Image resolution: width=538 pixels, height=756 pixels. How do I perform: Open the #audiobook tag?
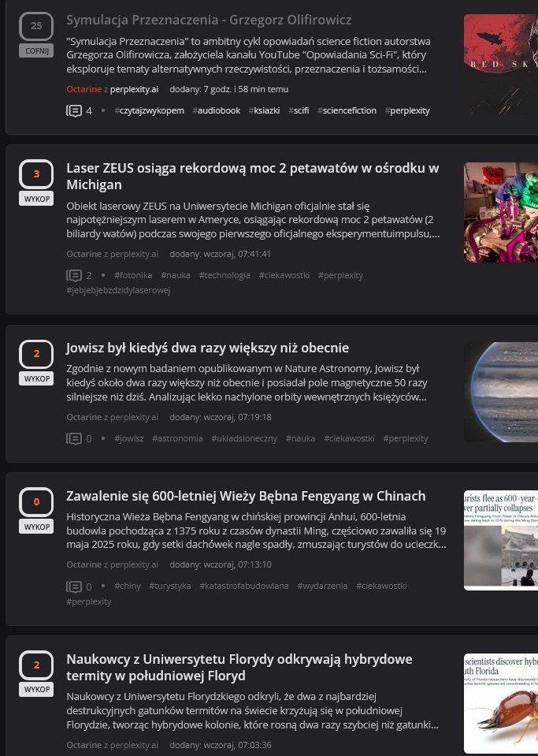(217, 111)
